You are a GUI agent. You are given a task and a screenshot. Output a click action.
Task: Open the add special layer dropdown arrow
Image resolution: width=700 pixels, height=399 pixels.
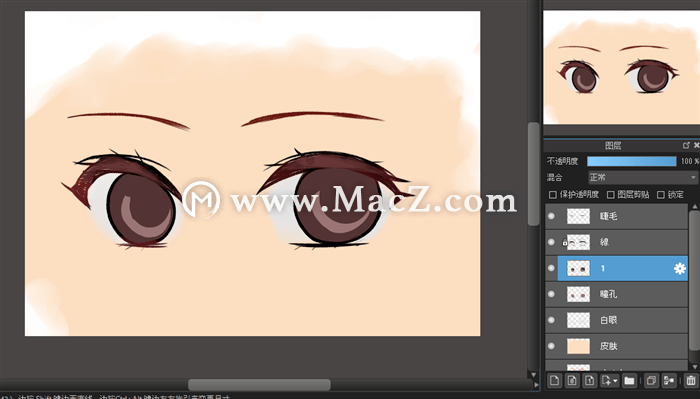coord(615,381)
